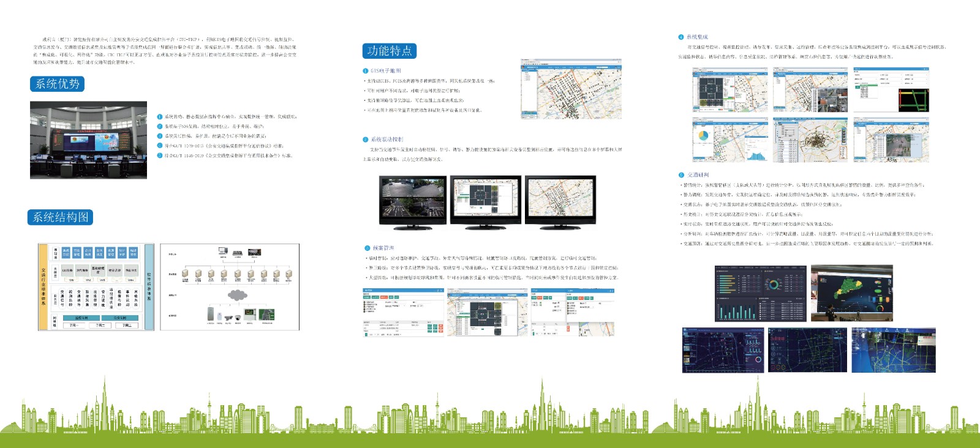
Task: Click numbered bullet beside 交通研判 heading
Action: [681, 175]
